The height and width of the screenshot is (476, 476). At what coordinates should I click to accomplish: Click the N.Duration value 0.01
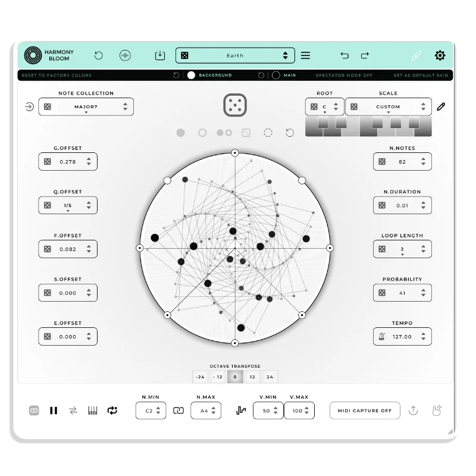click(x=402, y=205)
